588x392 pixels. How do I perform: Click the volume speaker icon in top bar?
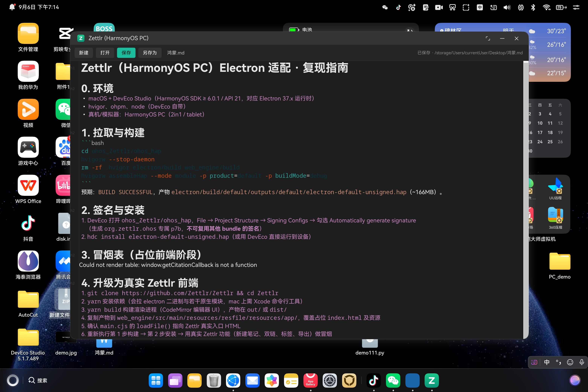tap(507, 7)
